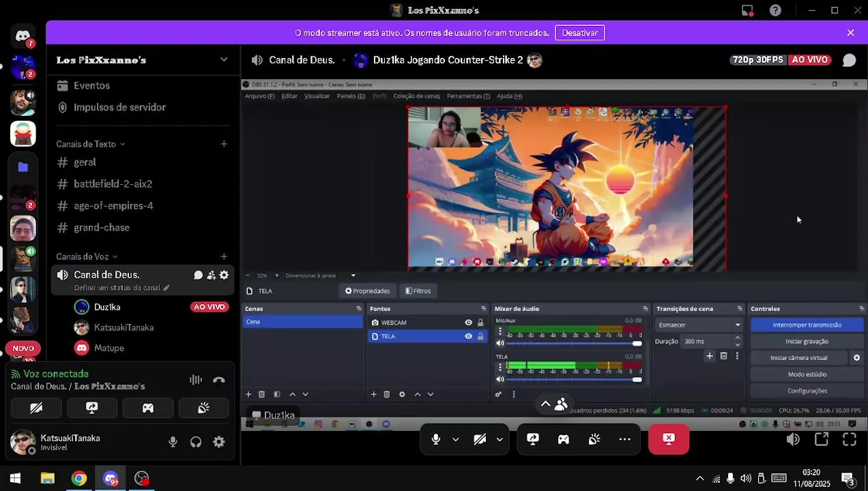The width and height of the screenshot is (868, 491).
Task: Click TELA audio volume slider in OBS
Action: click(575, 379)
